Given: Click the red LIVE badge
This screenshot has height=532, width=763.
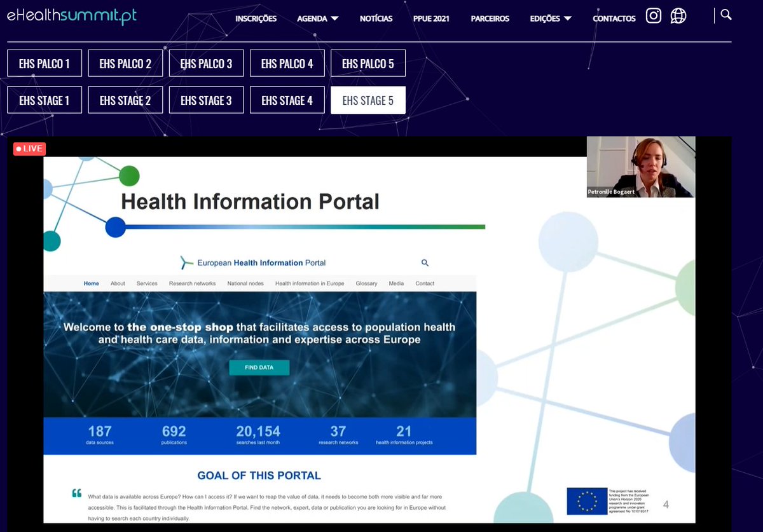Looking at the screenshot, I should tap(29, 149).
